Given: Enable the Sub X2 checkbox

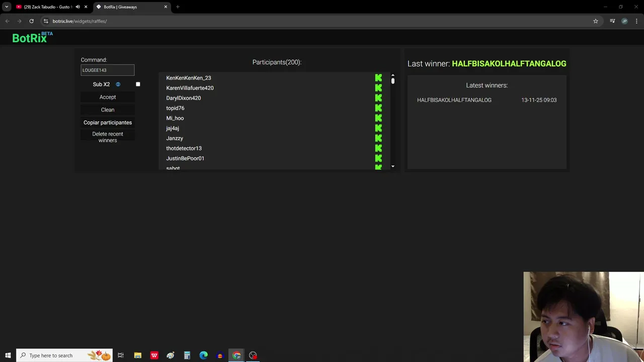Looking at the screenshot, I should [138, 84].
